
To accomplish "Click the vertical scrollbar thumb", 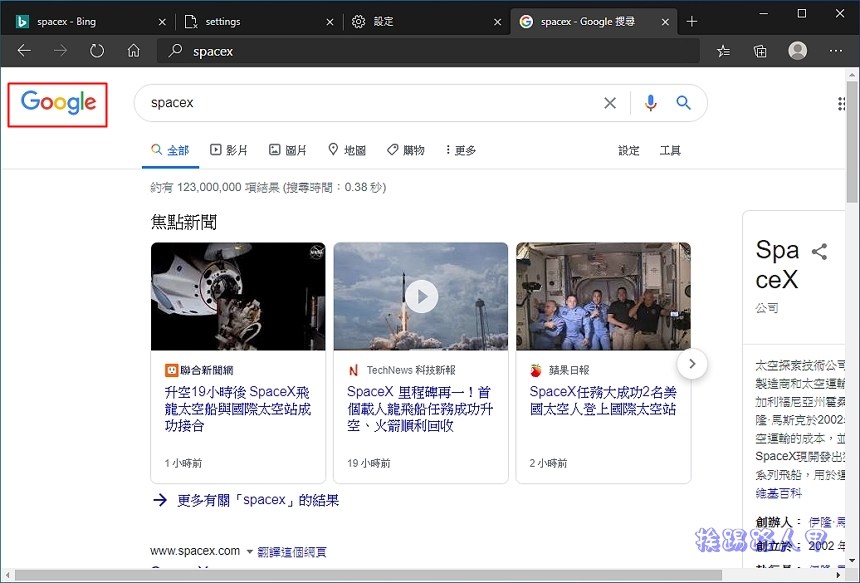I will tap(852, 141).
